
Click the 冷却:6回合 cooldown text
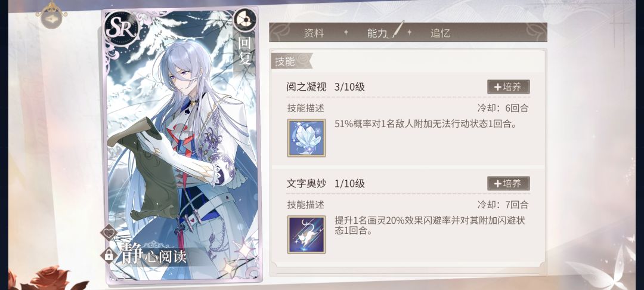[503, 109]
